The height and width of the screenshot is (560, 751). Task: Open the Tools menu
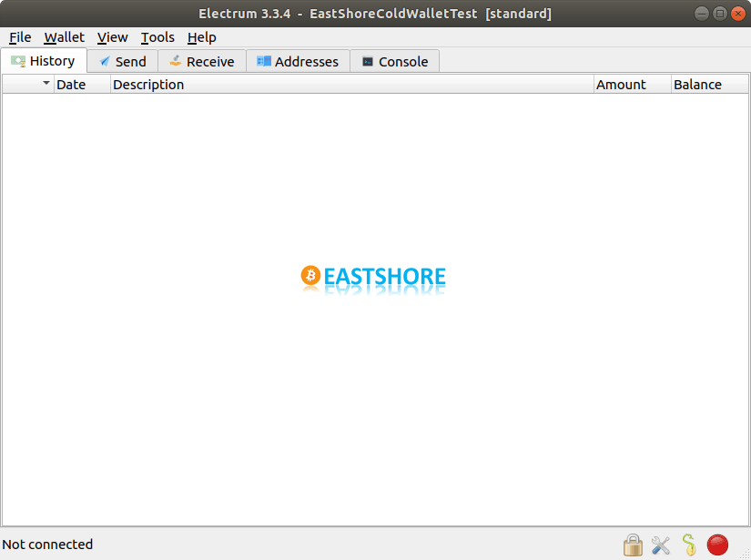pyautogui.click(x=157, y=37)
